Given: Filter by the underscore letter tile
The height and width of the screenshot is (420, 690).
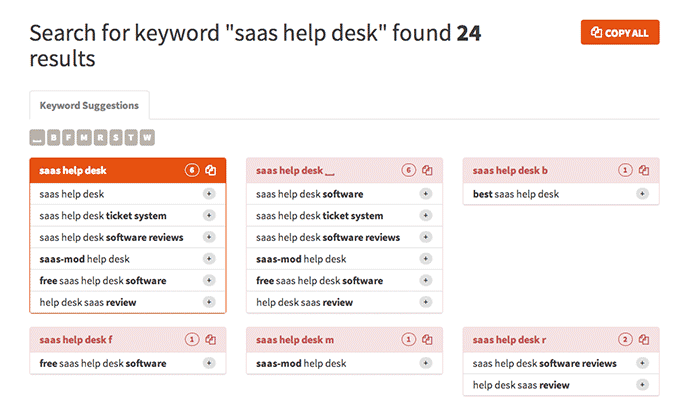Looking at the screenshot, I should click(x=37, y=137).
